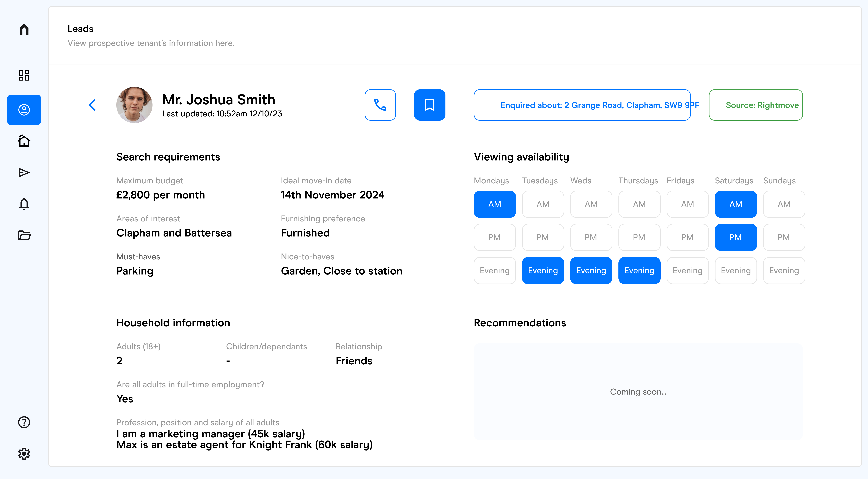Click the Yes full-time employment answer
The height and width of the screenshot is (479, 868).
125,399
